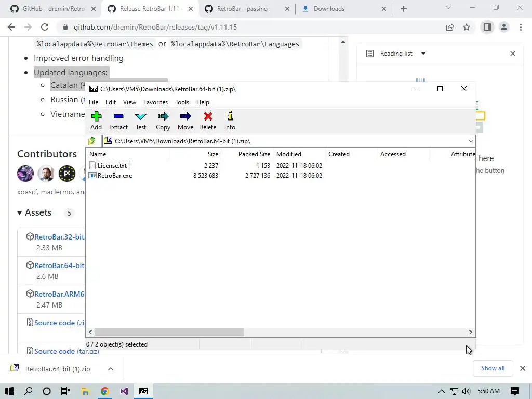The image size is (532, 399).
Task: Click the Show all downloads button
Action: pyautogui.click(x=493, y=368)
